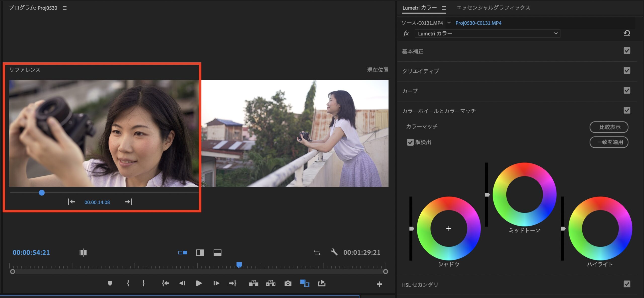Expand the ソース C0131.MP4 dropdown arrow
644x298 pixels.
(449, 23)
